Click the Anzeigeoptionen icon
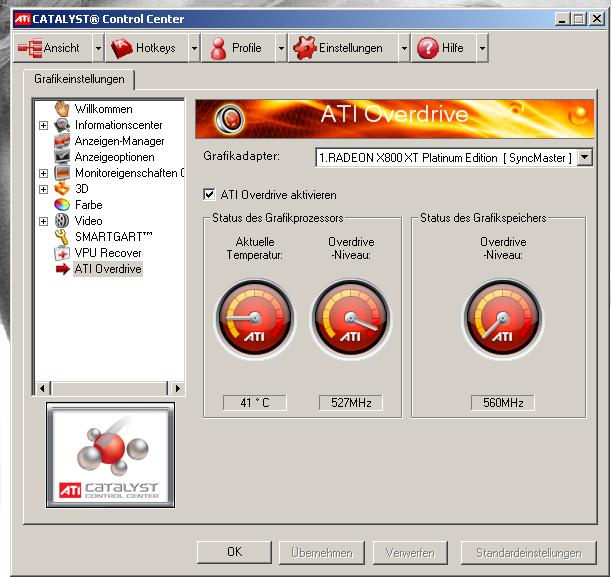The image size is (611, 577). 62,157
